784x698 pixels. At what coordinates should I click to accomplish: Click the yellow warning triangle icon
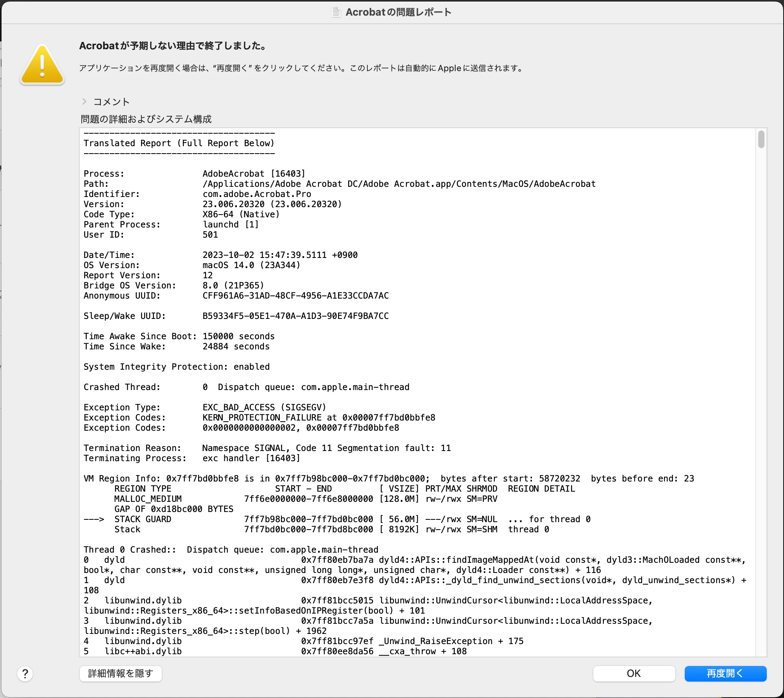(x=42, y=65)
